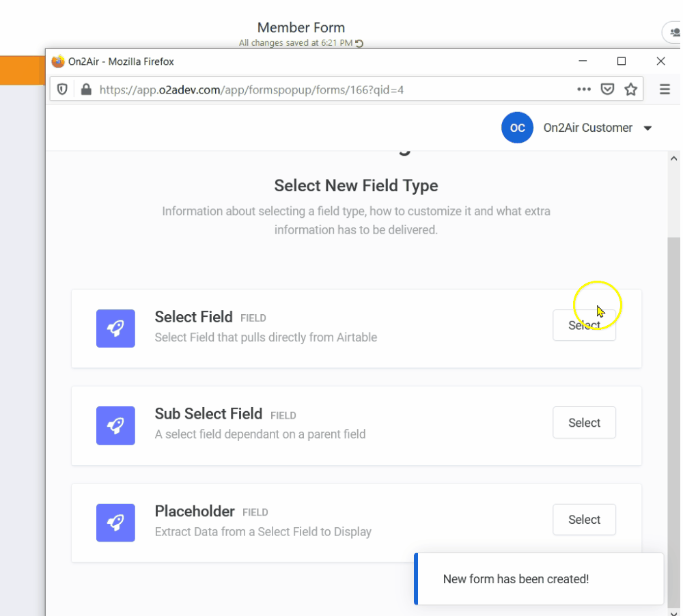Bookmark this page with the star icon
This screenshot has width=683, height=616.
tap(630, 89)
